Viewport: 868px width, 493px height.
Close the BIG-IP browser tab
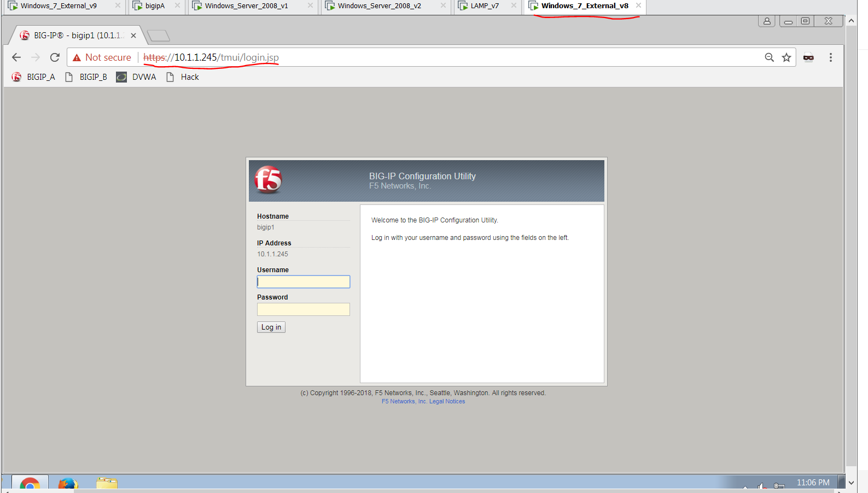pyautogui.click(x=133, y=36)
